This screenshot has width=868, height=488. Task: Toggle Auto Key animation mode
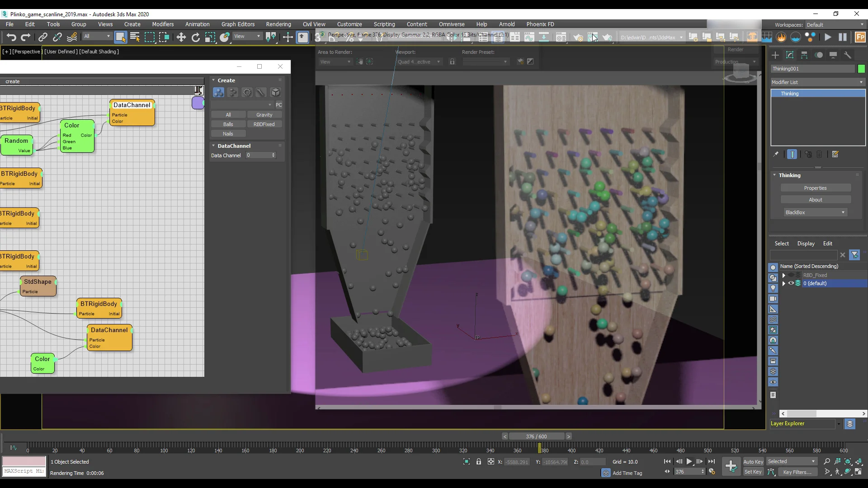(x=753, y=461)
